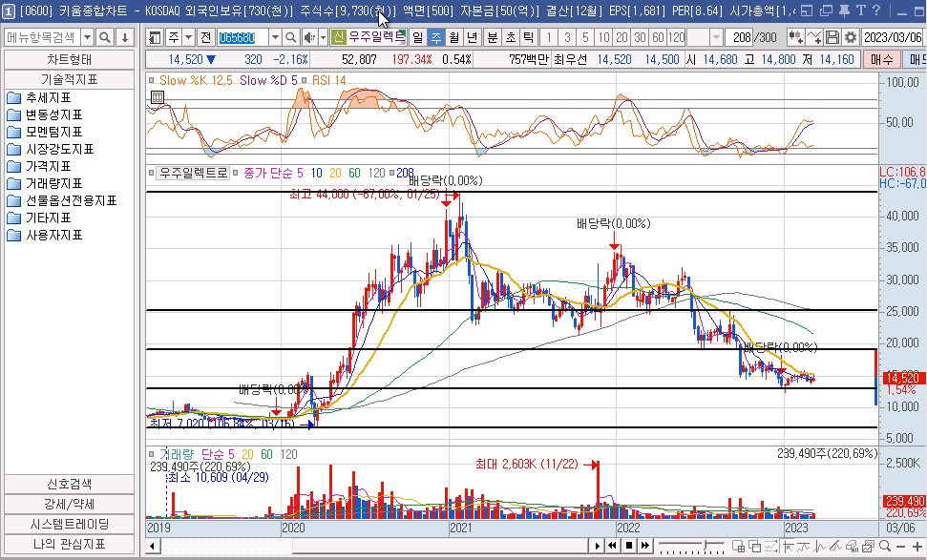Open the 나의 관심지표 panel tab
The height and width of the screenshot is (560, 927).
tap(69, 544)
